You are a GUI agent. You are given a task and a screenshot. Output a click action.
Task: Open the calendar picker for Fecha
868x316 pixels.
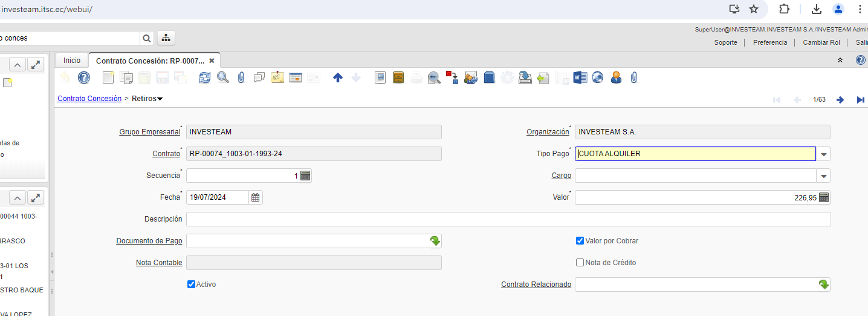[256, 197]
